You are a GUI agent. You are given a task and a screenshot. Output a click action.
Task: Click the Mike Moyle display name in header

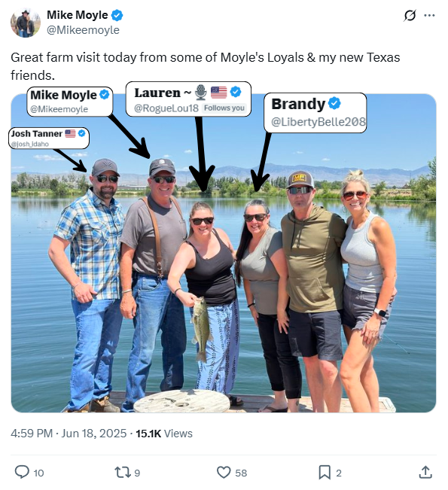[x=78, y=15]
